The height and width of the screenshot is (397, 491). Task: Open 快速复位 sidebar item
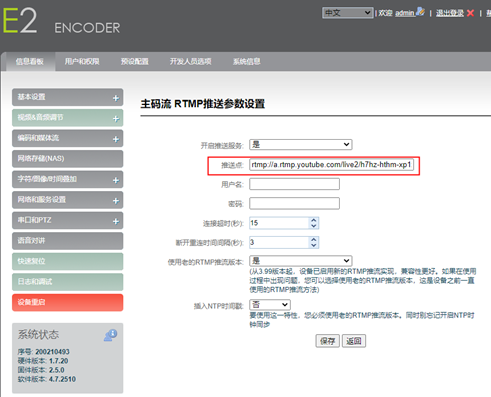[x=68, y=261]
